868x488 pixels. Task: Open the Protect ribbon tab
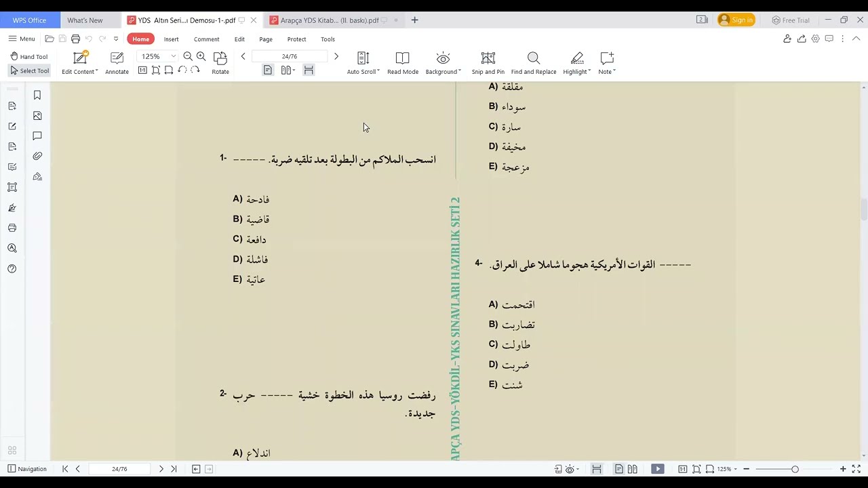tap(296, 39)
